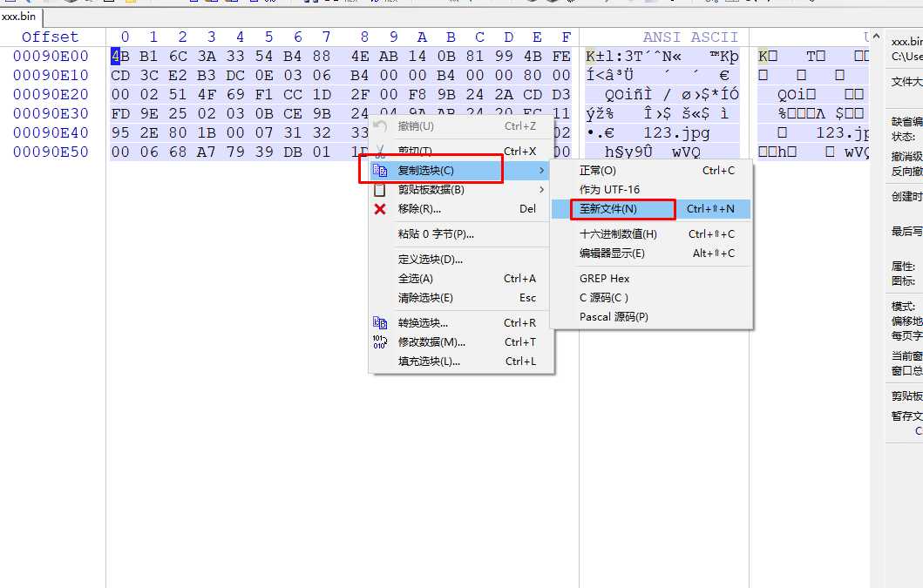Click byte D3 at column F of row 00090E20
The image size is (923, 588).
(561, 95)
